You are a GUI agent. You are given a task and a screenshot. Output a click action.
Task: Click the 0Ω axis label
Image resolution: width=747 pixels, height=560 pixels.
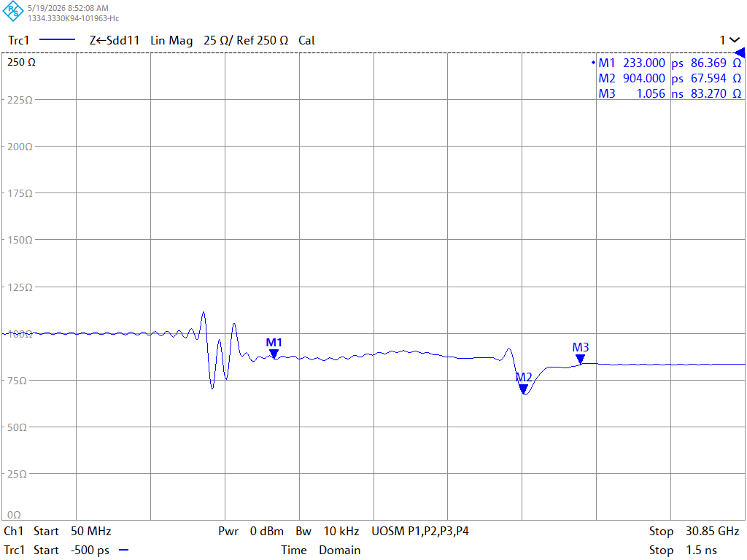pyautogui.click(x=15, y=515)
